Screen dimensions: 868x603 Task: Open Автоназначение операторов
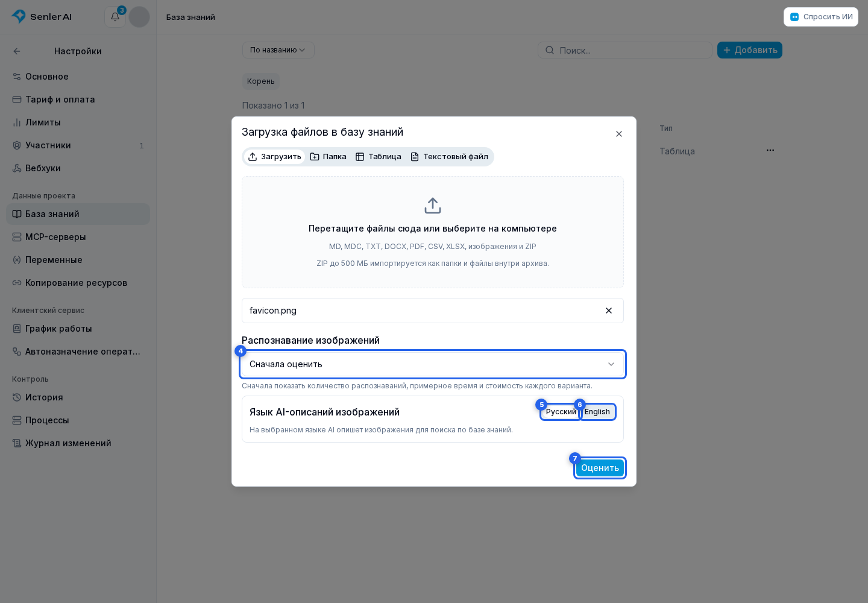(x=78, y=352)
